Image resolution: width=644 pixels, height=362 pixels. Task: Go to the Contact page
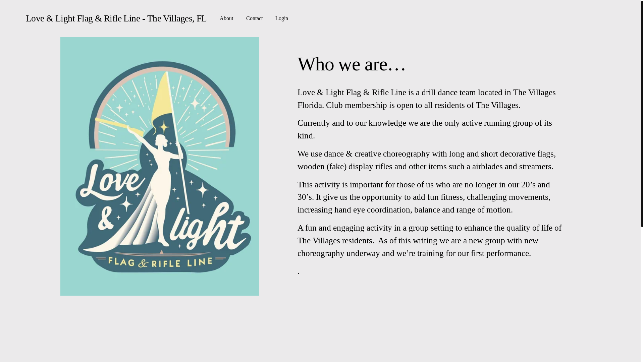tap(254, 18)
